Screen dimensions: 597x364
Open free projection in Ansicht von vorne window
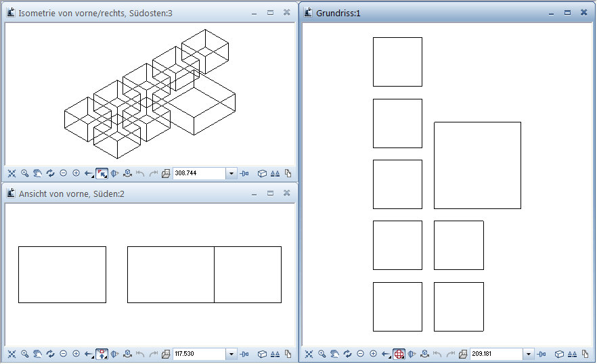click(x=114, y=354)
